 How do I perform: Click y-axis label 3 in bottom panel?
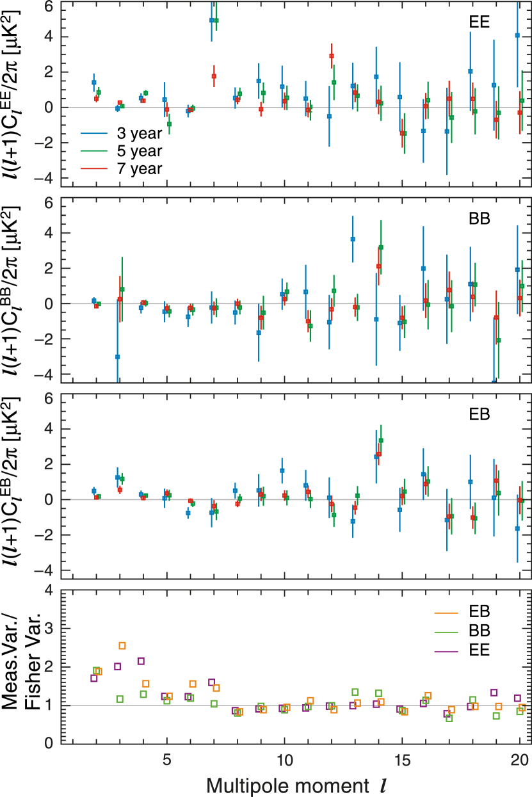pyautogui.click(x=49, y=628)
